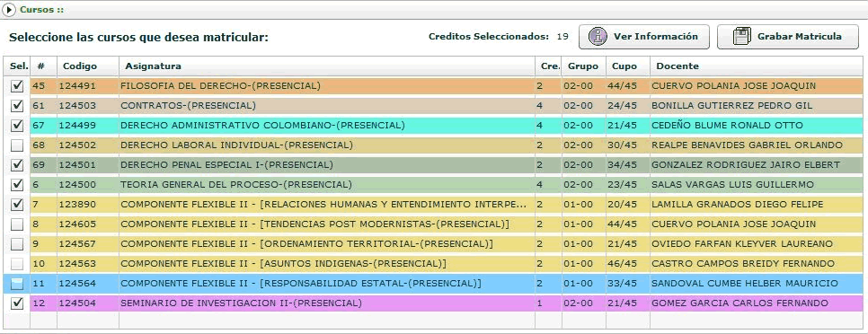Viewport: 868px width, 334px height.
Task: Uncheck DERECHO PENAL ESPECIAL I checkbox
Action: click(x=17, y=165)
